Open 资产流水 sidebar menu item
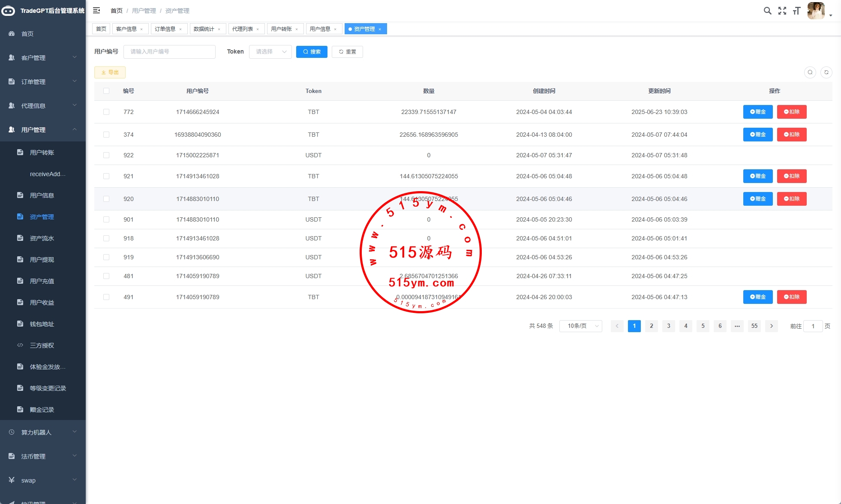The height and width of the screenshot is (504, 841). click(42, 238)
